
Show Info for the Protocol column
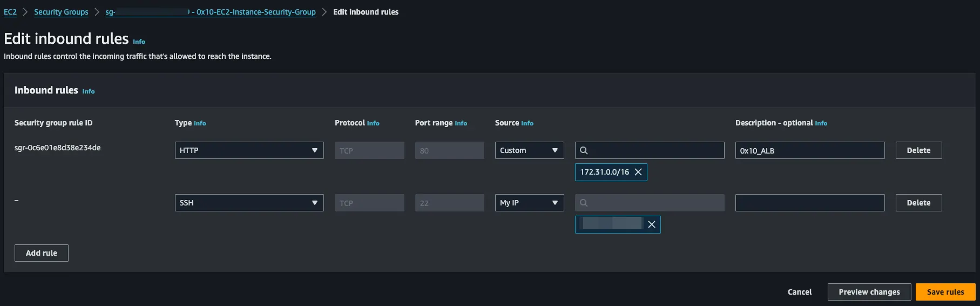(x=373, y=123)
